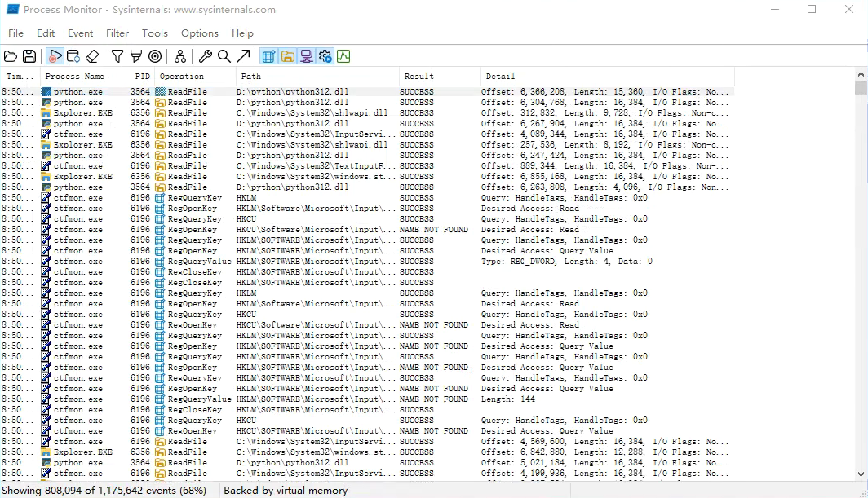Toggle Show Registry activity icon
The width and height of the screenshot is (868, 498).
268,56
